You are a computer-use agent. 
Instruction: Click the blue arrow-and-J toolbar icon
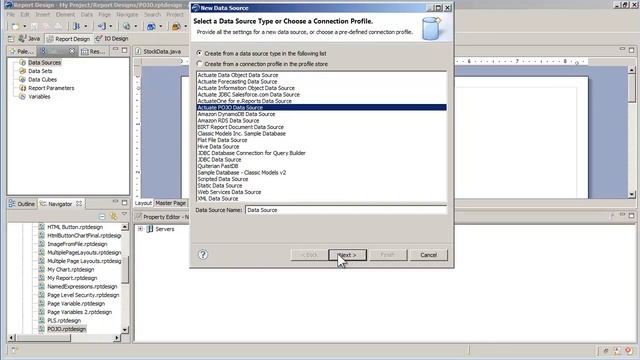click(x=102, y=26)
